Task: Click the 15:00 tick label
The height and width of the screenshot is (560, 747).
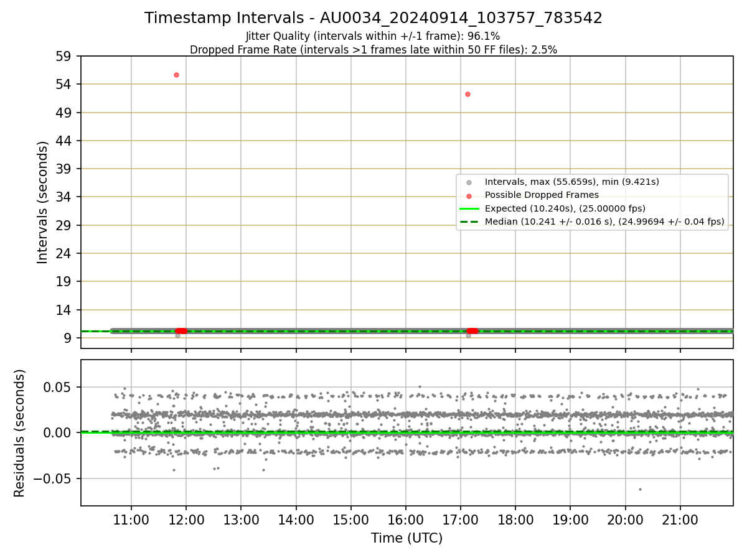Action: tap(350, 520)
